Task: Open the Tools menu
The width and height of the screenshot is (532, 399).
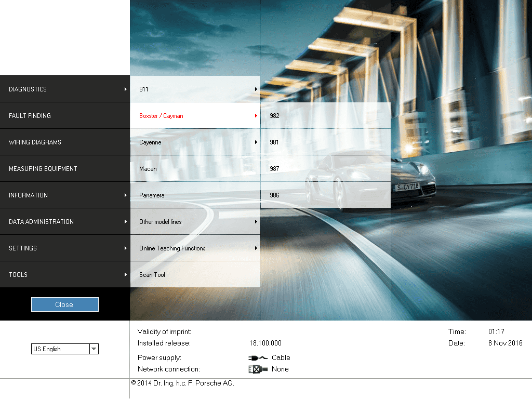Action: [x=64, y=275]
